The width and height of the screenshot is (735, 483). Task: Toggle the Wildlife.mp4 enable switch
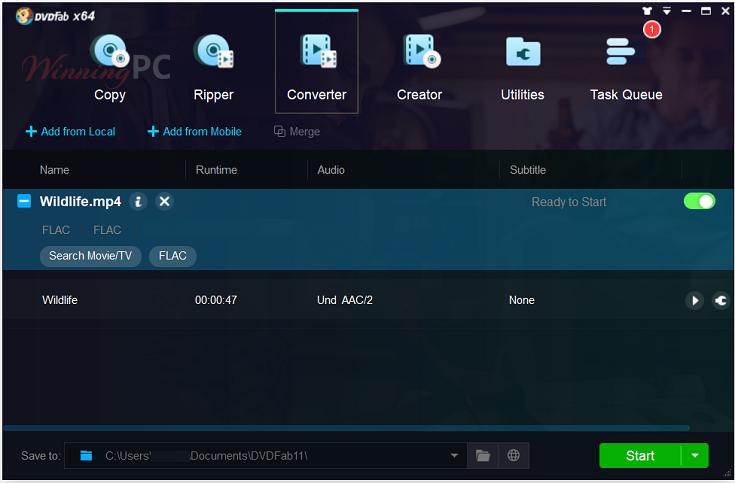[x=699, y=202]
